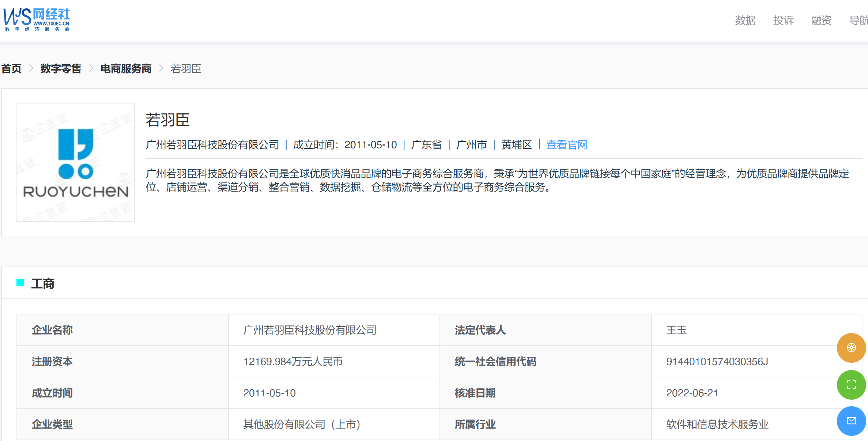Click the 黄埔区 location text
The image size is (868, 441).
[516, 145]
